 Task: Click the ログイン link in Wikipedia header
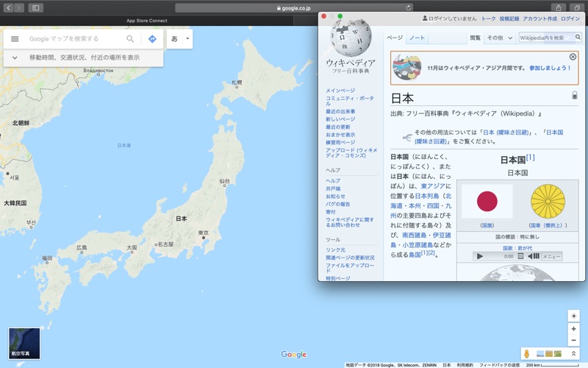tap(570, 18)
